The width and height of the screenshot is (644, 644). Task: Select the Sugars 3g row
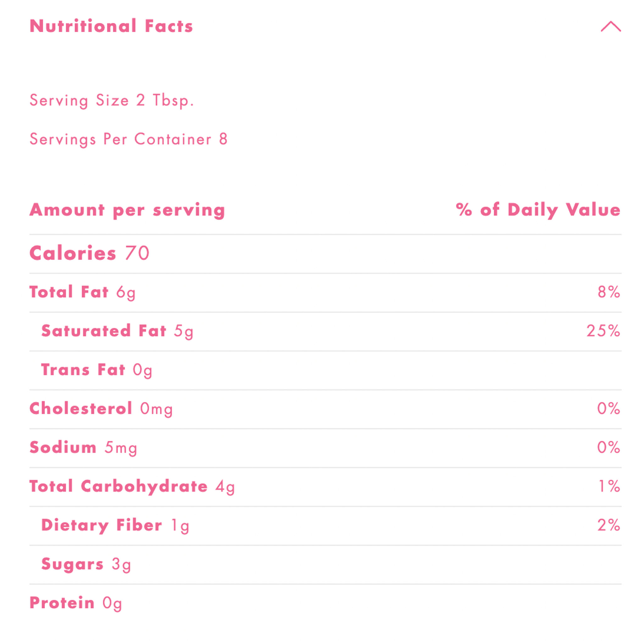pyautogui.click(x=86, y=564)
